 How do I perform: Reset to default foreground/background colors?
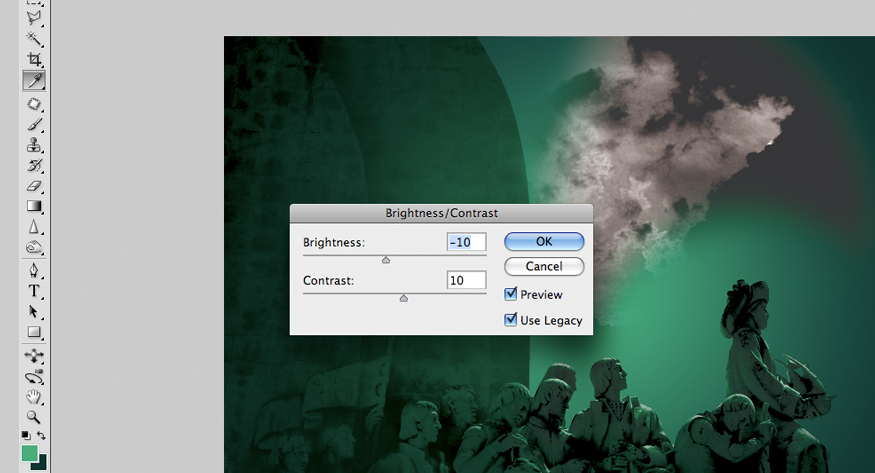point(26,435)
